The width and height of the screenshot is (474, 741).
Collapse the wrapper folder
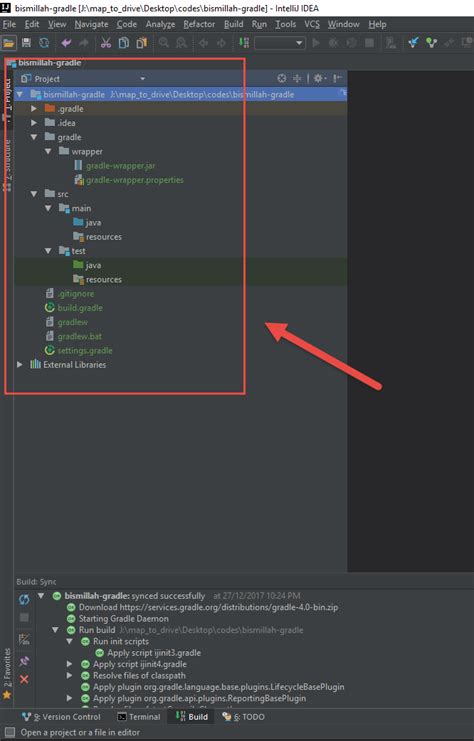pyautogui.click(x=48, y=151)
